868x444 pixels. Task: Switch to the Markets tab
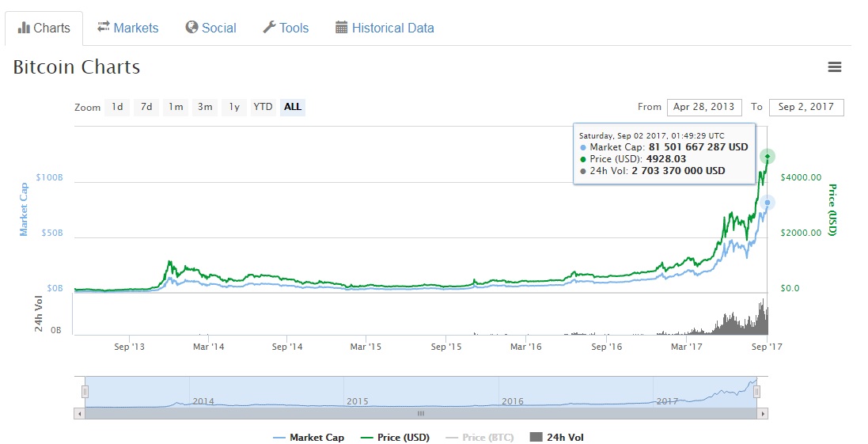(127, 28)
